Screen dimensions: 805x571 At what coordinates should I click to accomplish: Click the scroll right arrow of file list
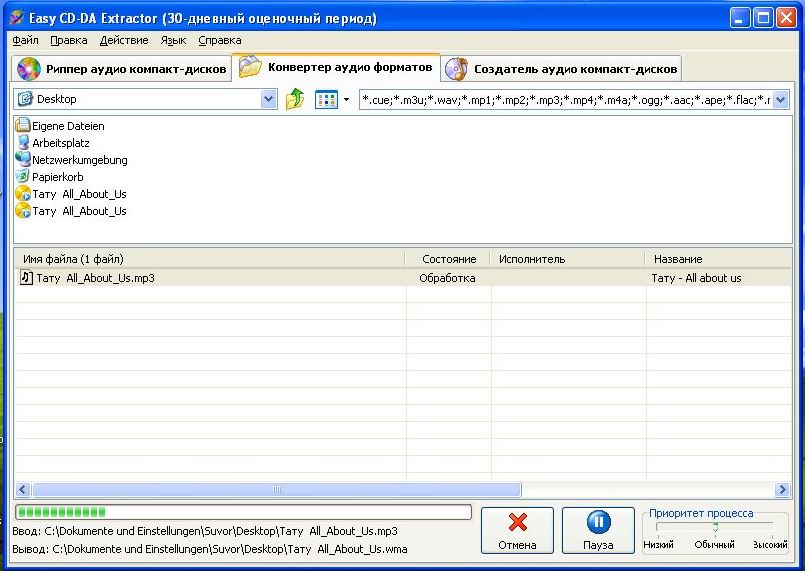(782, 489)
